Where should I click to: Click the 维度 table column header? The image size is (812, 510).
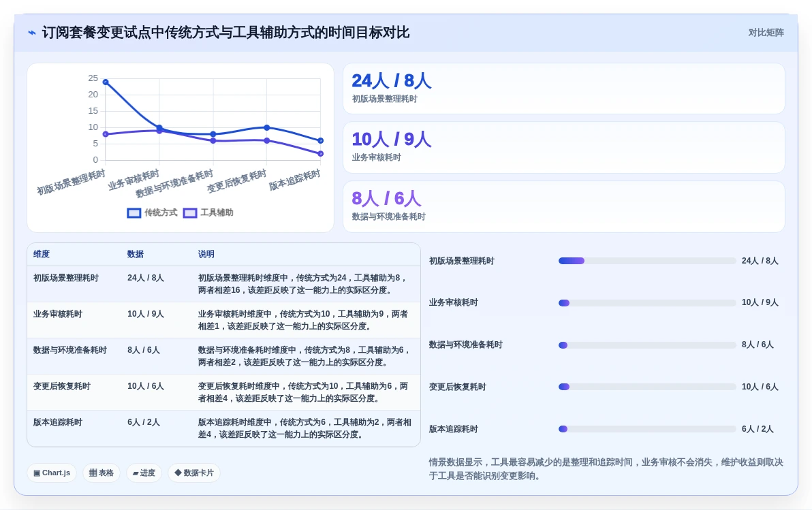[x=42, y=254]
